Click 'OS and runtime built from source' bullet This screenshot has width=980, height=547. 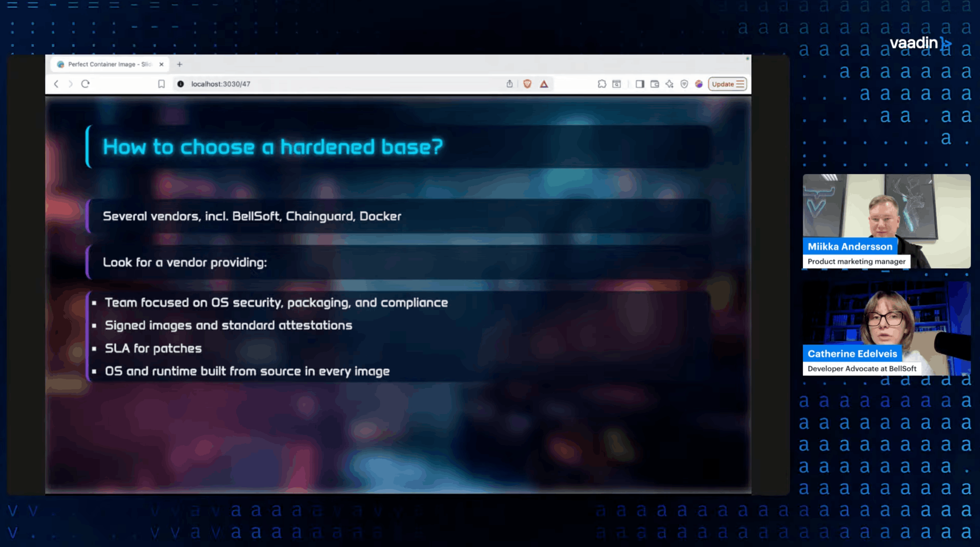pos(247,371)
